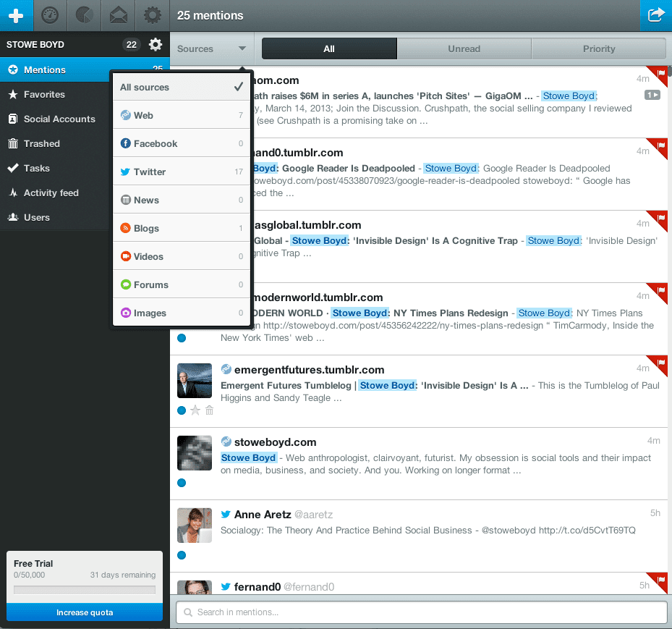The width and height of the screenshot is (672, 629).
Task: Open the http://t.co/d5CvtT69TQ link
Action: click(587, 531)
